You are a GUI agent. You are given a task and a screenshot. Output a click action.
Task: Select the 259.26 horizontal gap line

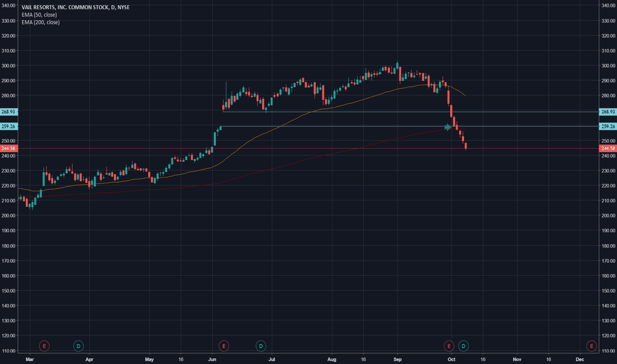[x=409, y=126]
